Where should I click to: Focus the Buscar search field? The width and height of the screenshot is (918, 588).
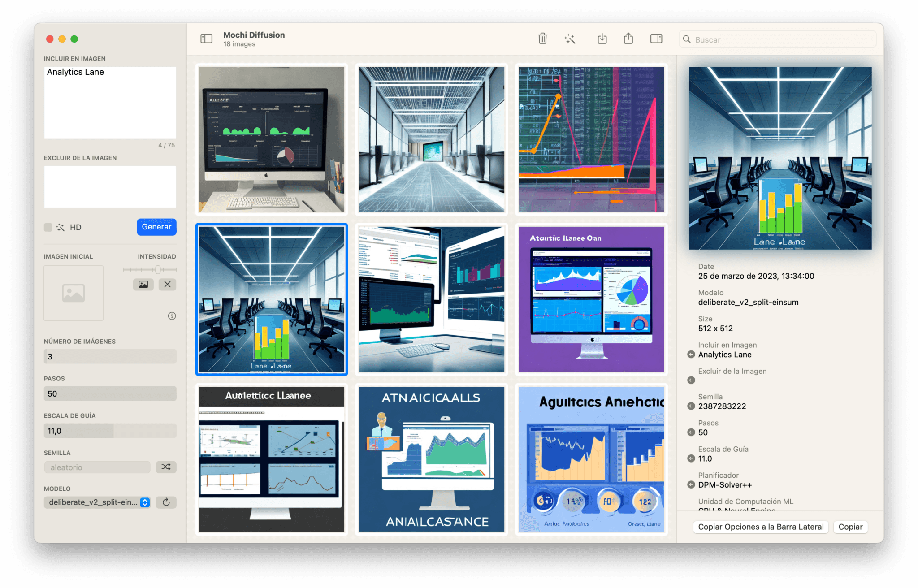(777, 39)
